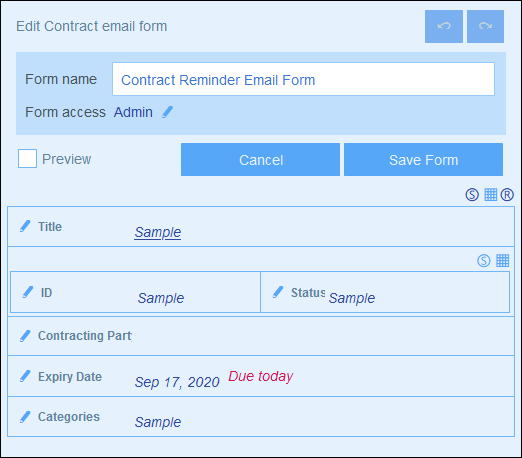
Task: Click the pencil icon beside Status
Action: [x=278, y=292]
